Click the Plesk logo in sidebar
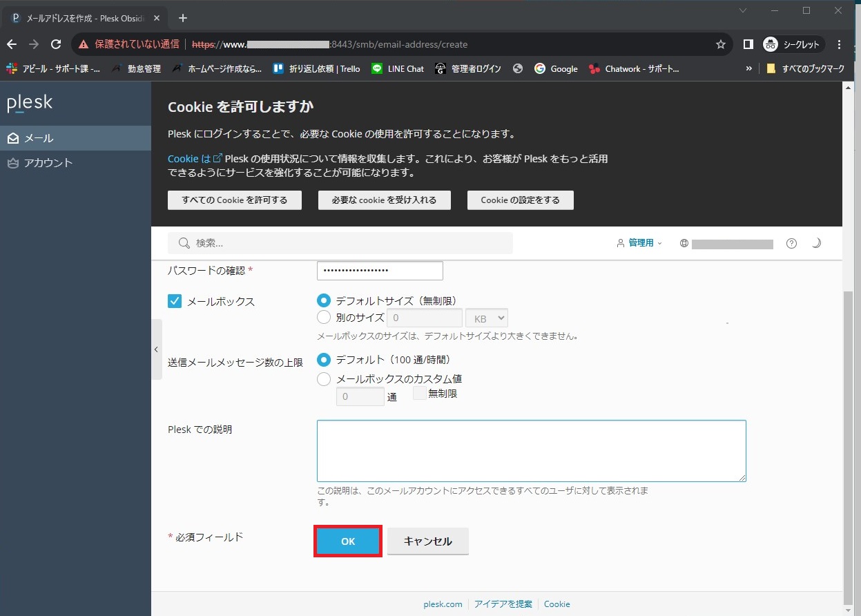861x616 pixels. (x=30, y=104)
